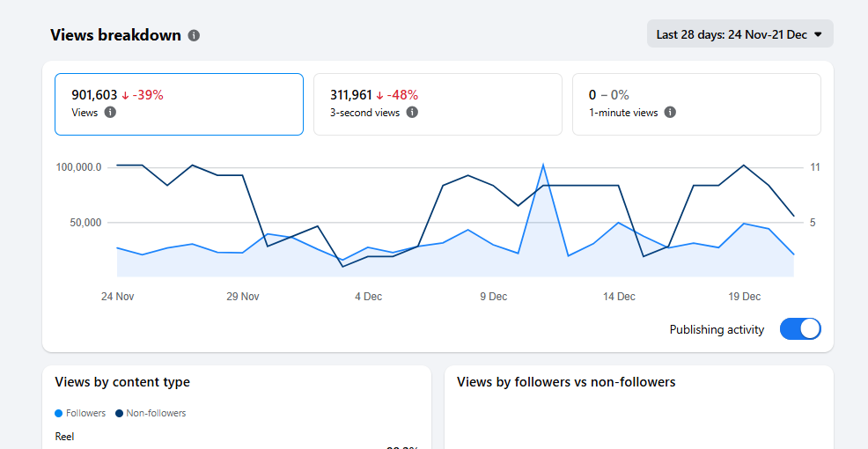Screen dimensions: 868x449
Task: Switch to the 1-minute views metric card
Action: tap(696, 104)
